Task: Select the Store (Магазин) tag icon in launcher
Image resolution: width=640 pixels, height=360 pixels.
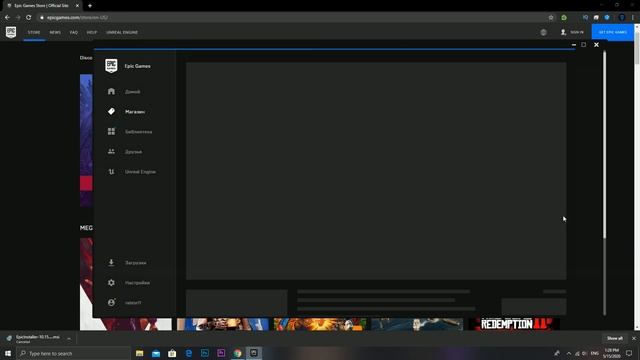Action: point(111,111)
